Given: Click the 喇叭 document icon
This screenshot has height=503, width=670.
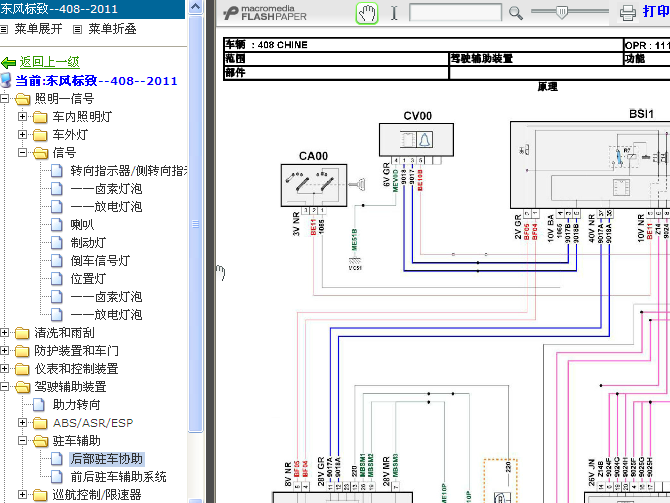Looking at the screenshot, I should (57, 225).
